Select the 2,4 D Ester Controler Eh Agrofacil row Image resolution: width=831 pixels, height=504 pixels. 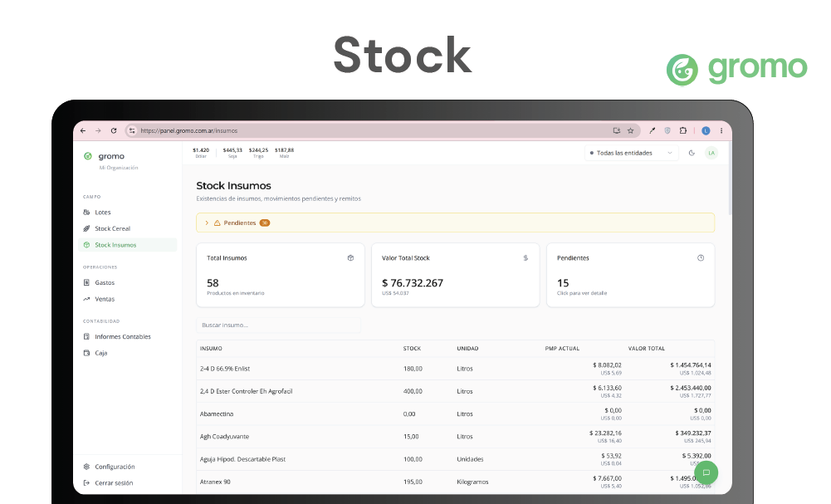click(x=455, y=391)
